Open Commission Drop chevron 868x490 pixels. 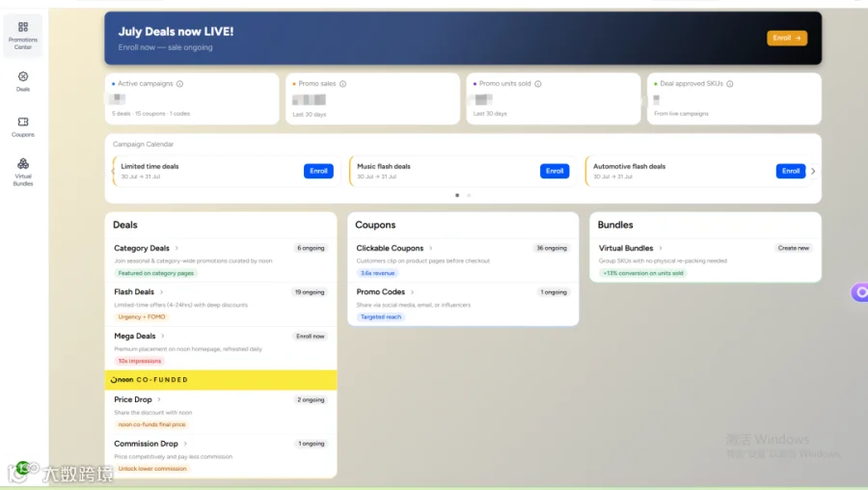pos(185,444)
